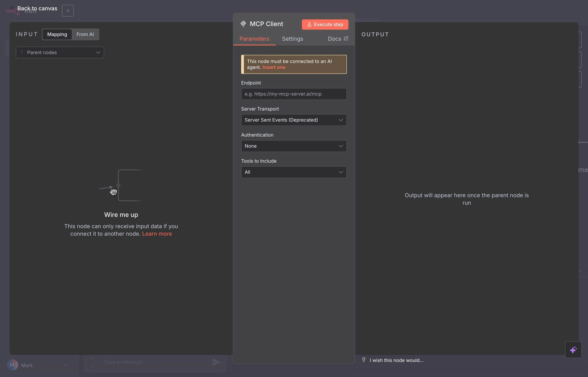Switch to the Settings tab
This screenshot has width=588, height=377.
292,39
